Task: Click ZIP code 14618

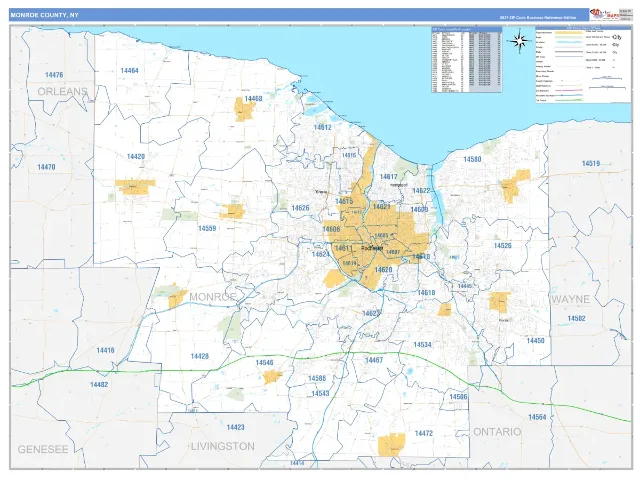Action: pyautogui.click(x=426, y=293)
